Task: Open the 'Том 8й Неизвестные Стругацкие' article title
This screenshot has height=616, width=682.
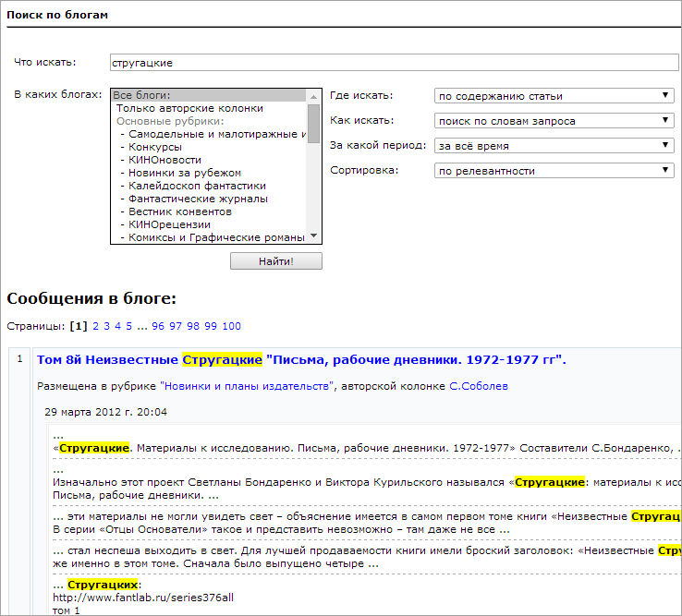Action: (x=300, y=359)
